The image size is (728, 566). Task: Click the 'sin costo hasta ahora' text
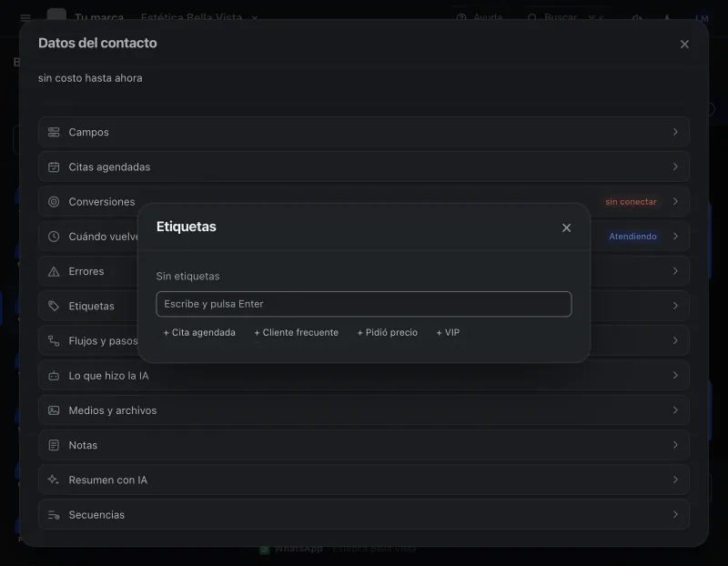pyautogui.click(x=90, y=78)
